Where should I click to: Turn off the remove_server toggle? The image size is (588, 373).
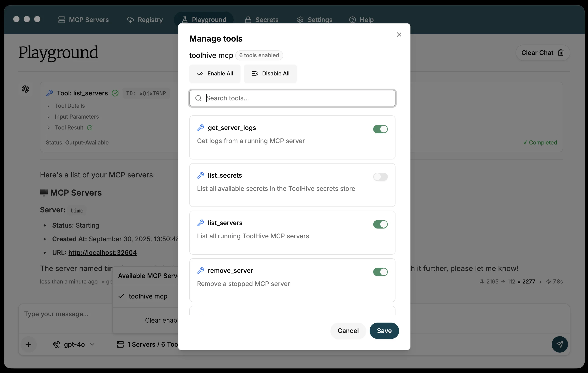coord(380,272)
